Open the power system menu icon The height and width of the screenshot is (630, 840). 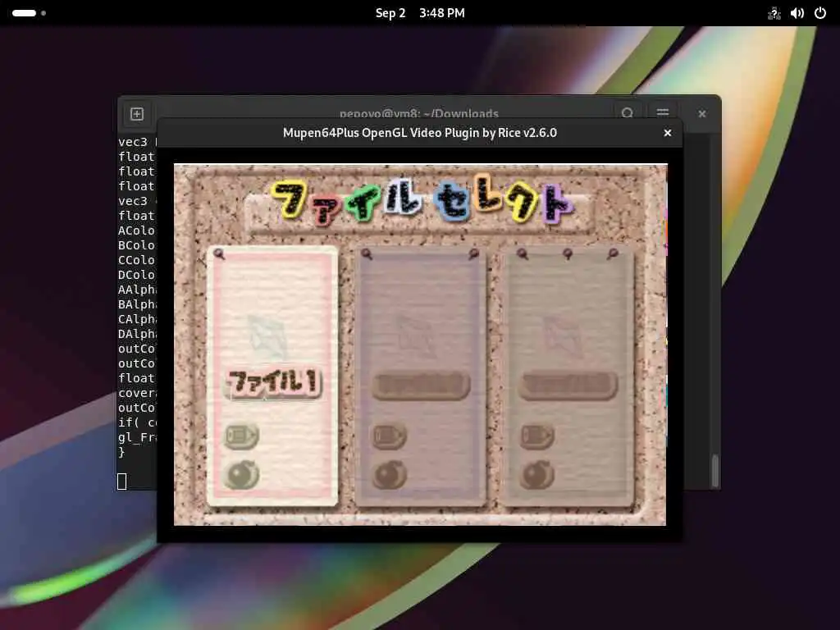[820, 13]
